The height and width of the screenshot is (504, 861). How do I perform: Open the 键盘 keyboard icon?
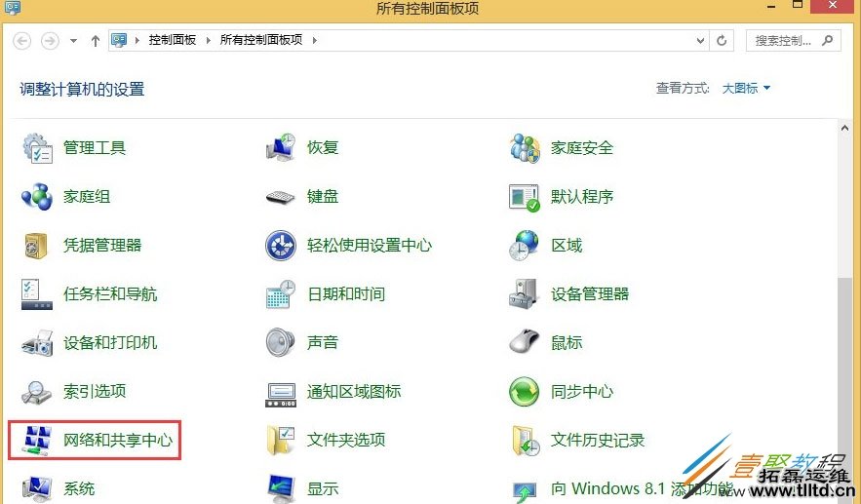tap(281, 197)
